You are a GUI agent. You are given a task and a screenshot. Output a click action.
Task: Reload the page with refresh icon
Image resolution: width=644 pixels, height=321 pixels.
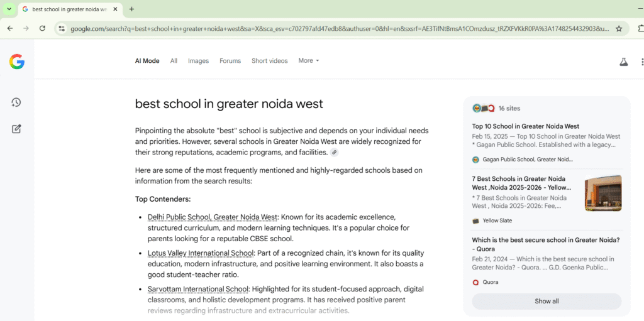42,28
